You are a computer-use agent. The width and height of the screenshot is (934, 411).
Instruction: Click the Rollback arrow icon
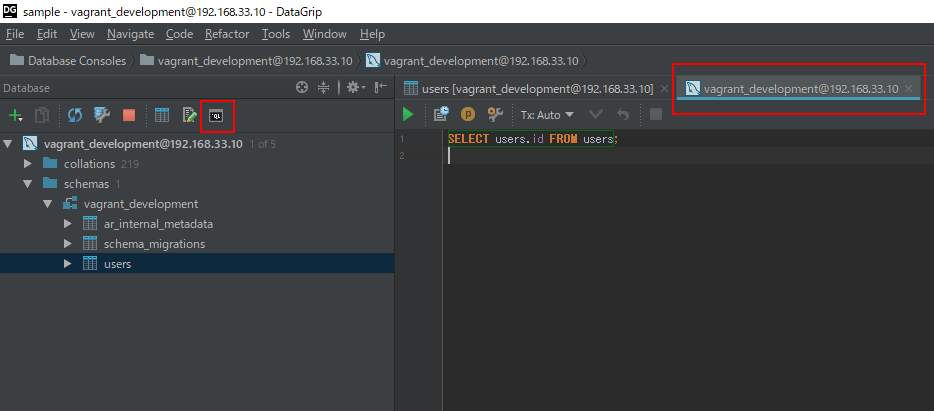tap(623, 114)
